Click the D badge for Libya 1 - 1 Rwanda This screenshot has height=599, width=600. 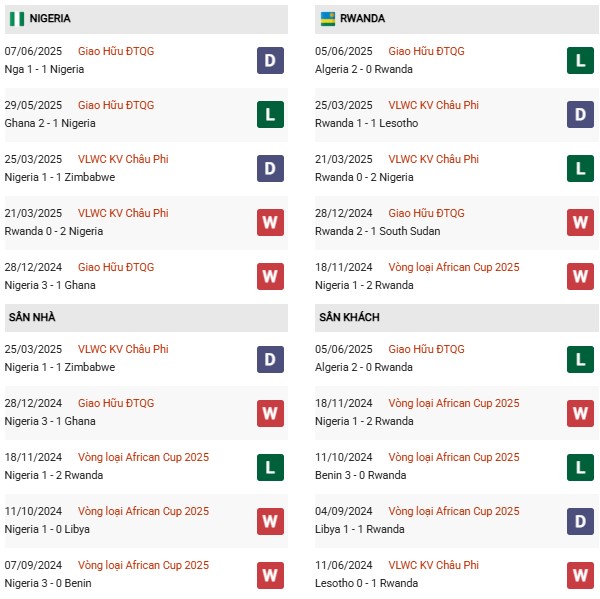pos(580,521)
